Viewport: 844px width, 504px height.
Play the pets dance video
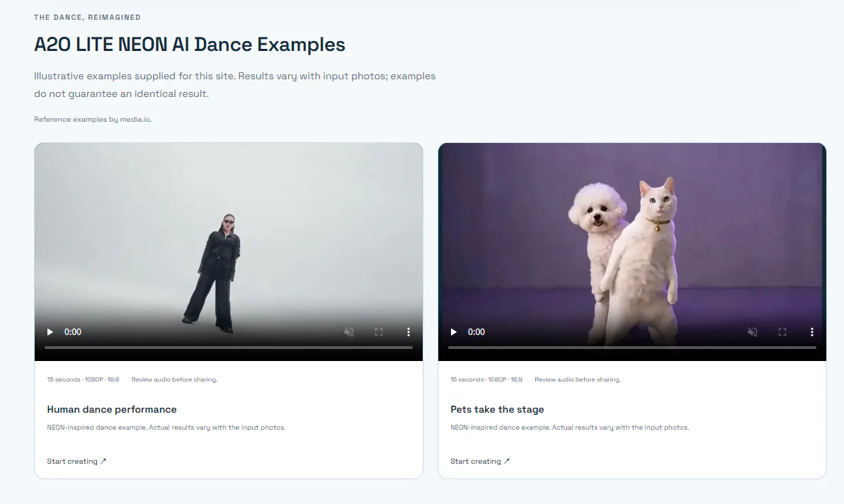pyautogui.click(x=454, y=332)
